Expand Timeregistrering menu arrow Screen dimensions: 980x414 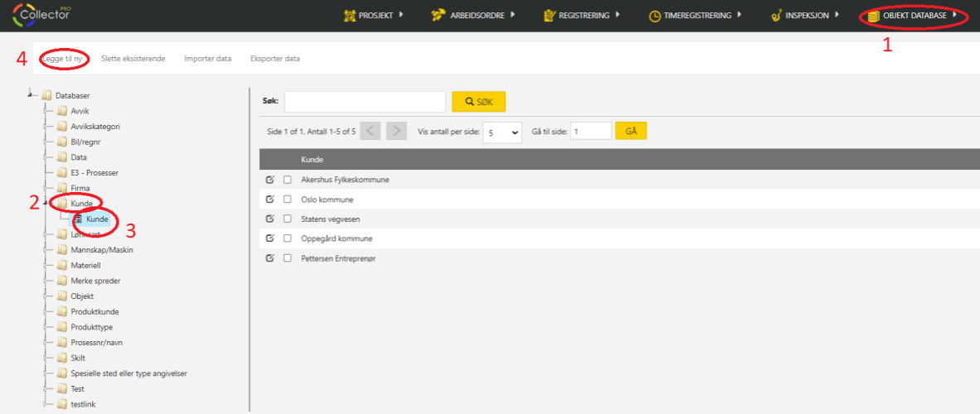pos(739,14)
